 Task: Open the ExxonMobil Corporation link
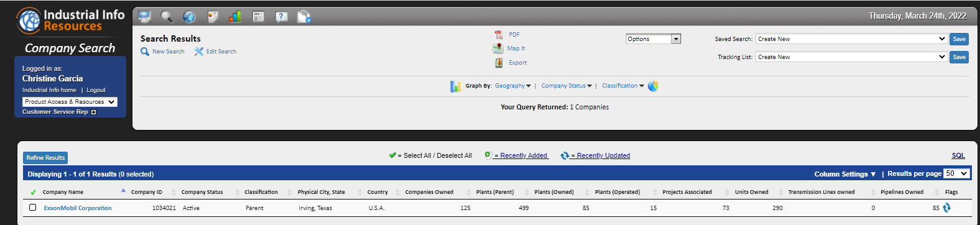pos(78,208)
